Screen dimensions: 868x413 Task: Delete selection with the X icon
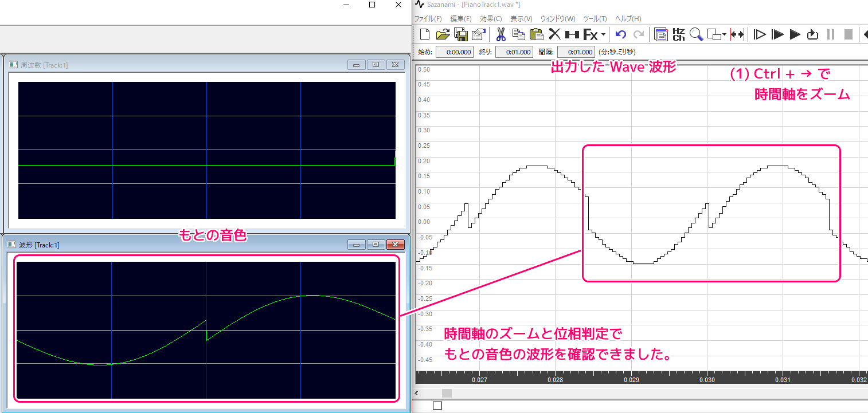pos(554,34)
